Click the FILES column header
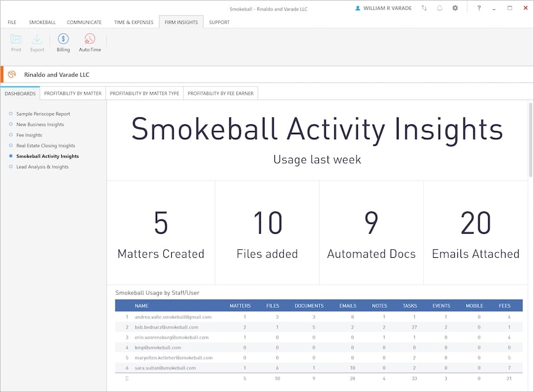534x392 pixels. pos(273,305)
